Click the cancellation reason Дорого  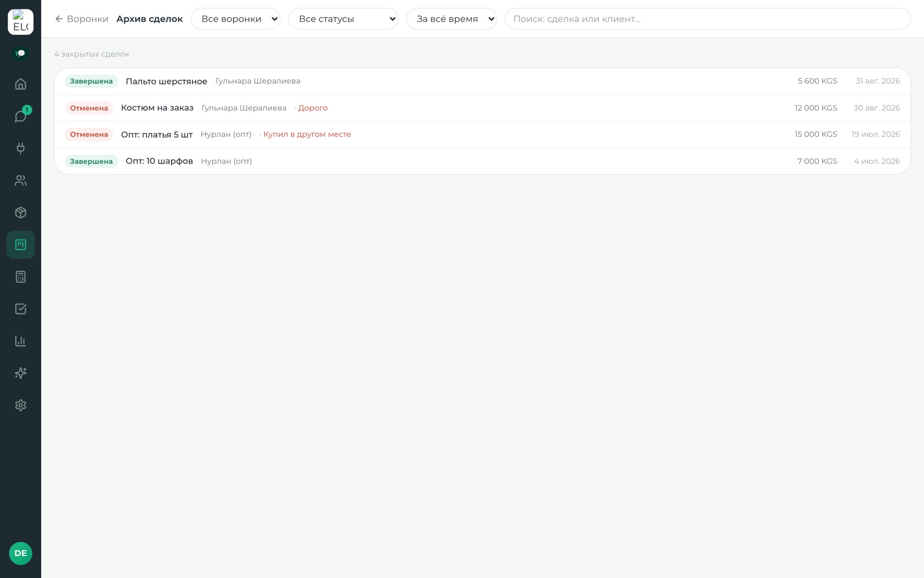tap(312, 108)
